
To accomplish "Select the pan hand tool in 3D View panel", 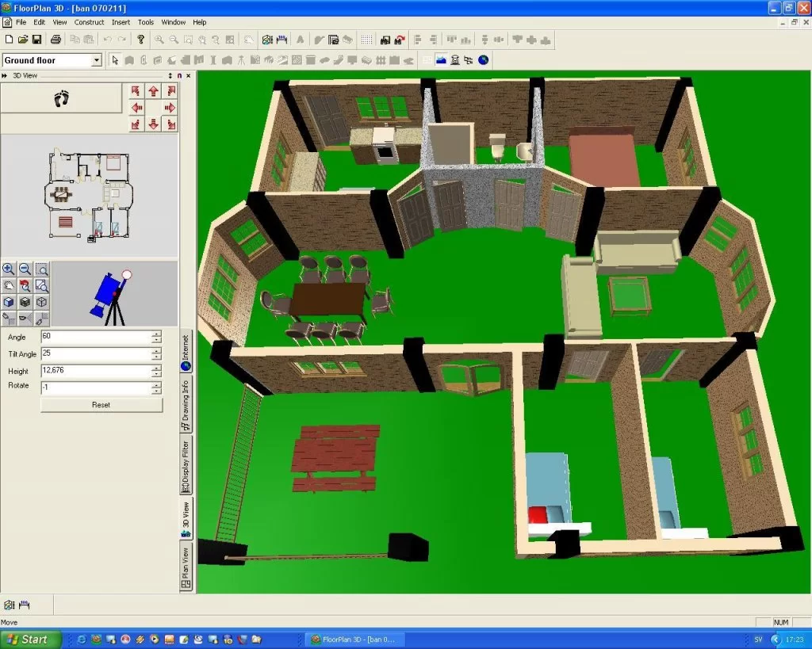I will tap(9, 286).
